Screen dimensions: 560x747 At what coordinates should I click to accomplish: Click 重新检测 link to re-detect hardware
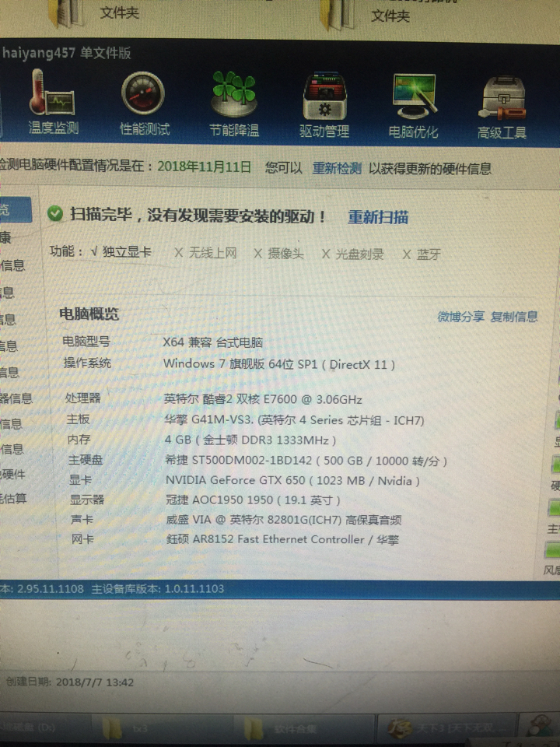click(337, 168)
